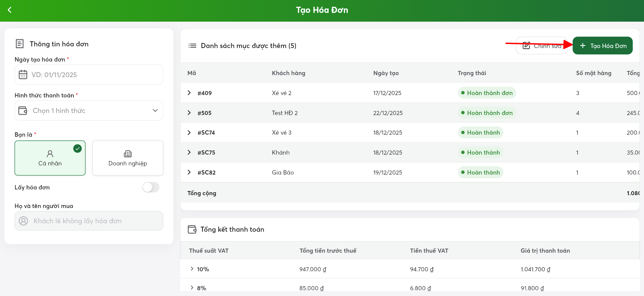Image resolution: width=644 pixels, height=296 pixels.
Task: Expand order row #409
Action: click(189, 93)
